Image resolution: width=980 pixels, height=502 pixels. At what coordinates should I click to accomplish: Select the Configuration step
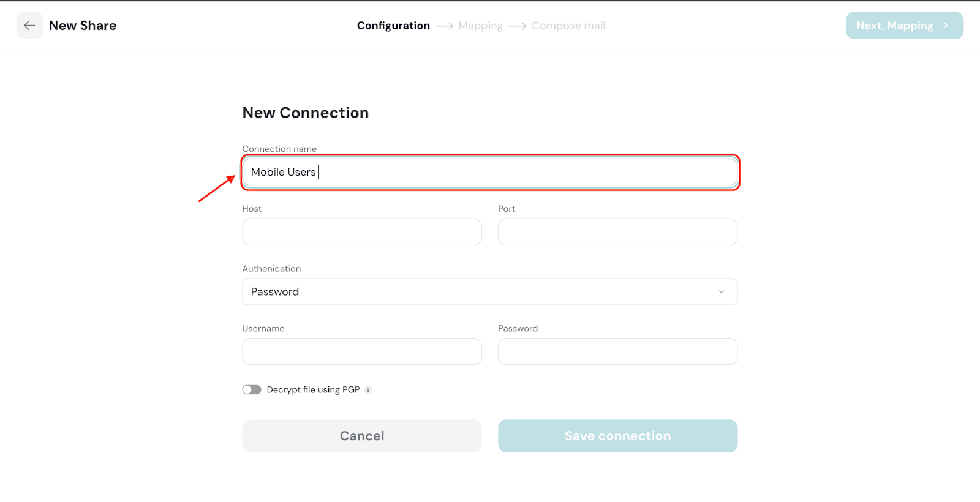tap(393, 26)
